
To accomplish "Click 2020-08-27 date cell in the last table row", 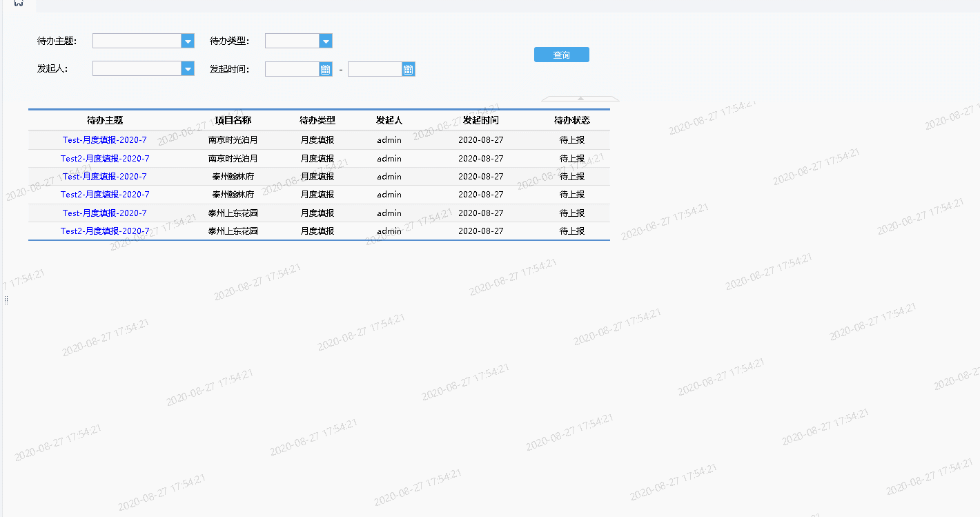I will [x=481, y=231].
